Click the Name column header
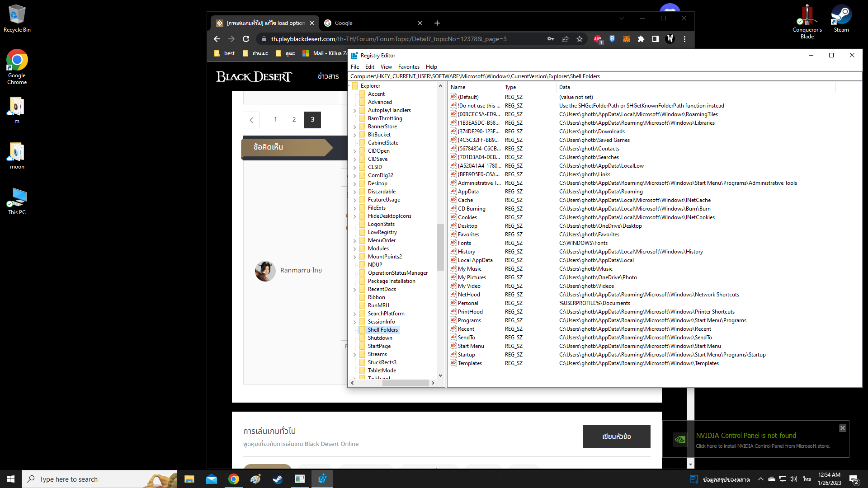 click(x=474, y=87)
